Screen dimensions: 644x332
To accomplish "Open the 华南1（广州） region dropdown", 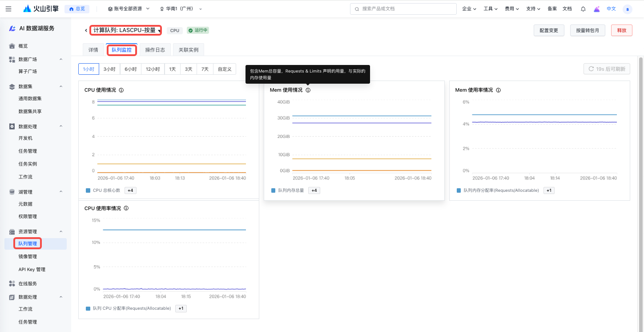I will 181,9.
